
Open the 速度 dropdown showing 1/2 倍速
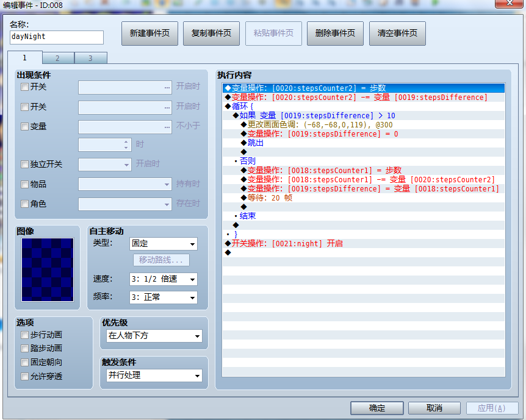pyautogui.click(x=164, y=279)
